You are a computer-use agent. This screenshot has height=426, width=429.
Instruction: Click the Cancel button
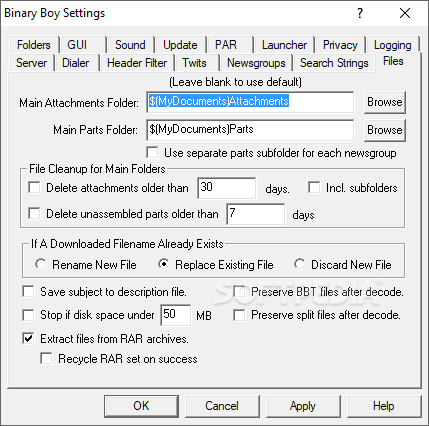click(x=222, y=406)
